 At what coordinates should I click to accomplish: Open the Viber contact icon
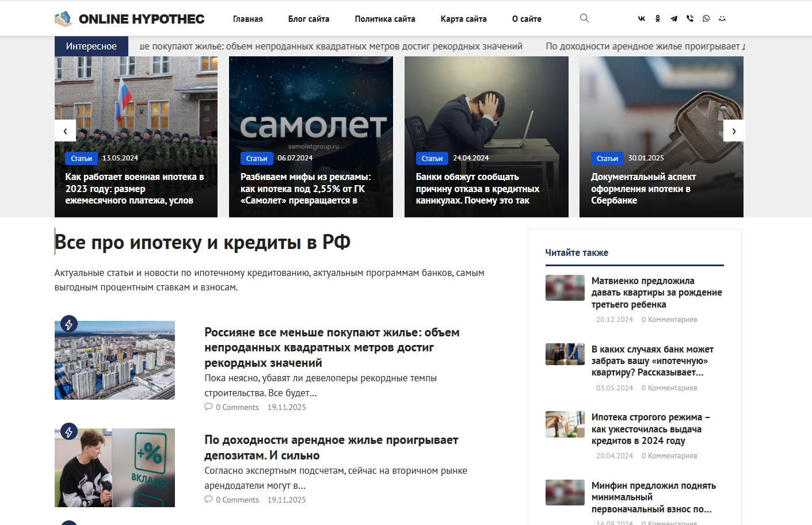click(690, 18)
